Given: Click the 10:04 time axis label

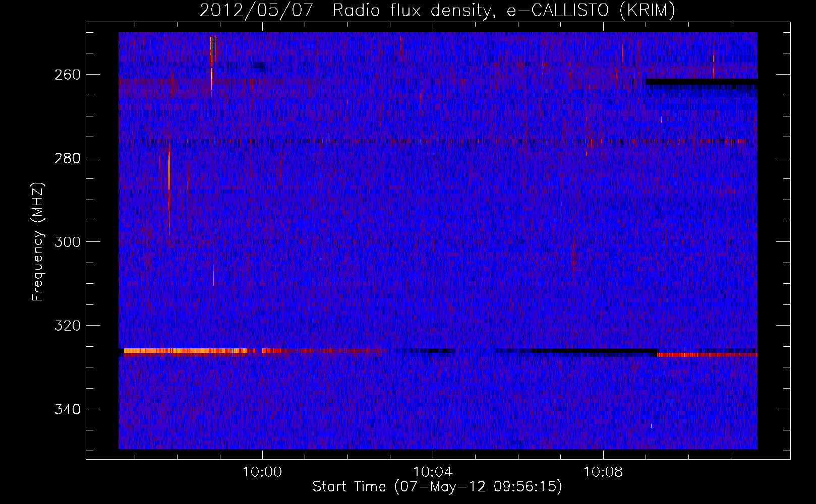Looking at the screenshot, I should (x=433, y=472).
